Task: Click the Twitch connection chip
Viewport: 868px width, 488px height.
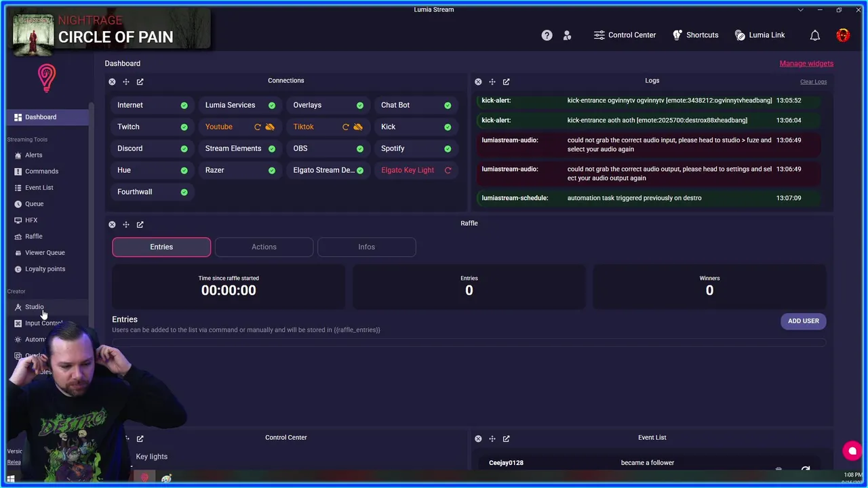Action: pos(153,127)
